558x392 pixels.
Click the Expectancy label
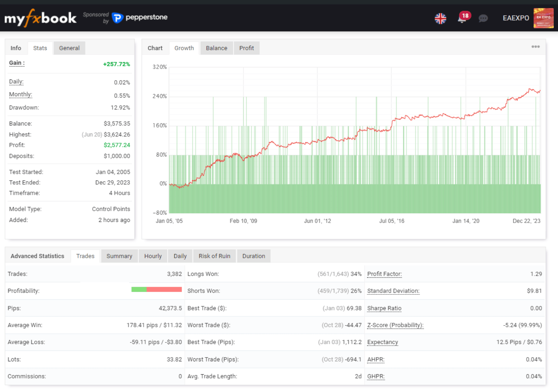(x=383, y=342)
